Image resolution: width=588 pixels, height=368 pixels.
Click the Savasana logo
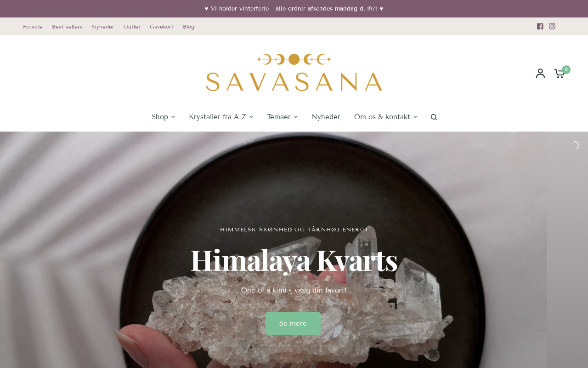[x=294, y=73]
